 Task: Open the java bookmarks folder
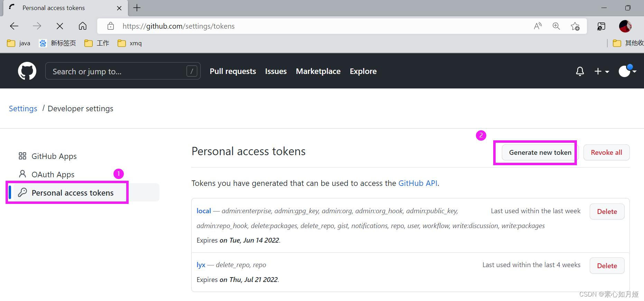pyautogui.click(x=19, y=43)
